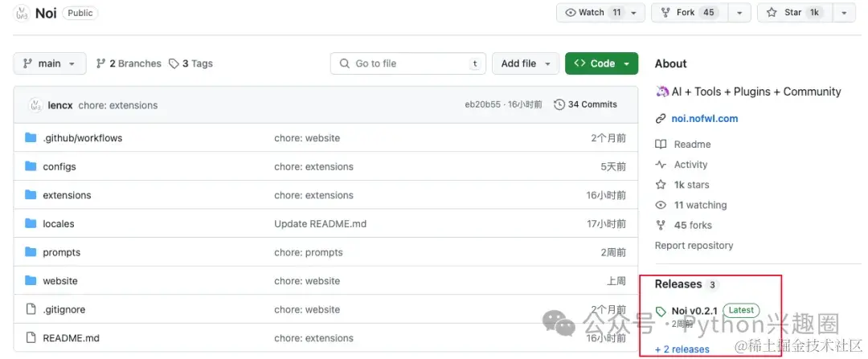This screenshot has width=868, height=359.
Task: Open the website folder
Action: [x=60, y=281]
